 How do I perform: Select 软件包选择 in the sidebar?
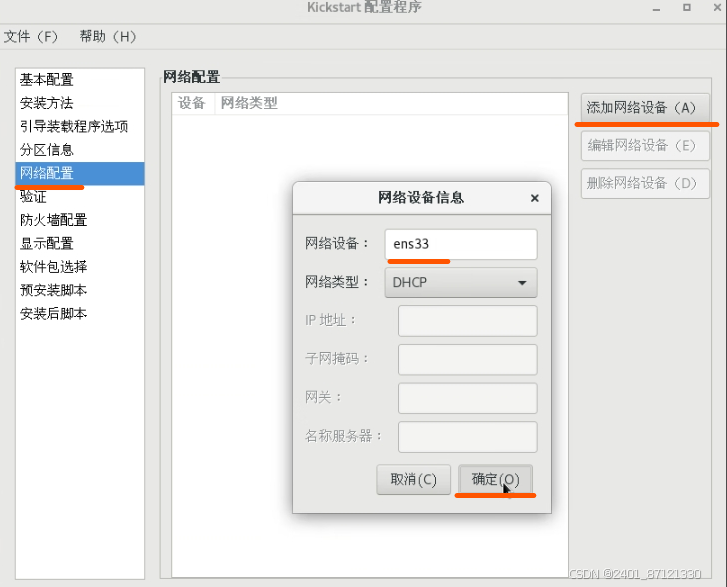(80, 267)
